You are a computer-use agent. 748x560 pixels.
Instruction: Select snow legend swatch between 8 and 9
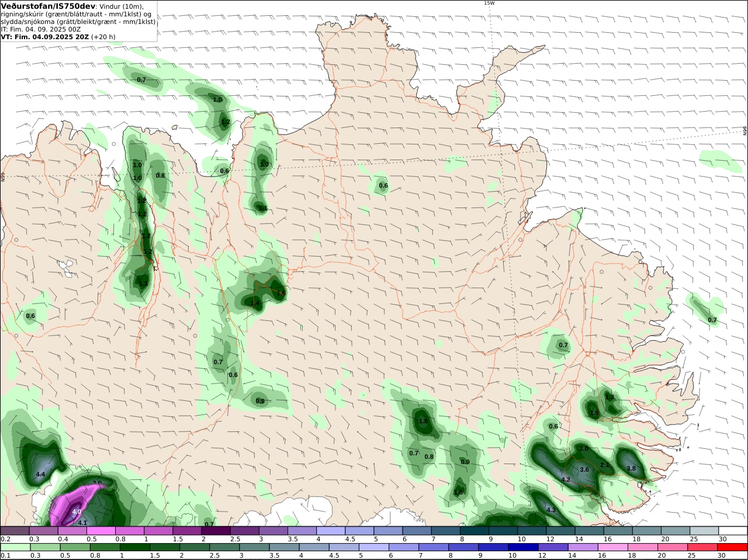(x=475, y=530)
